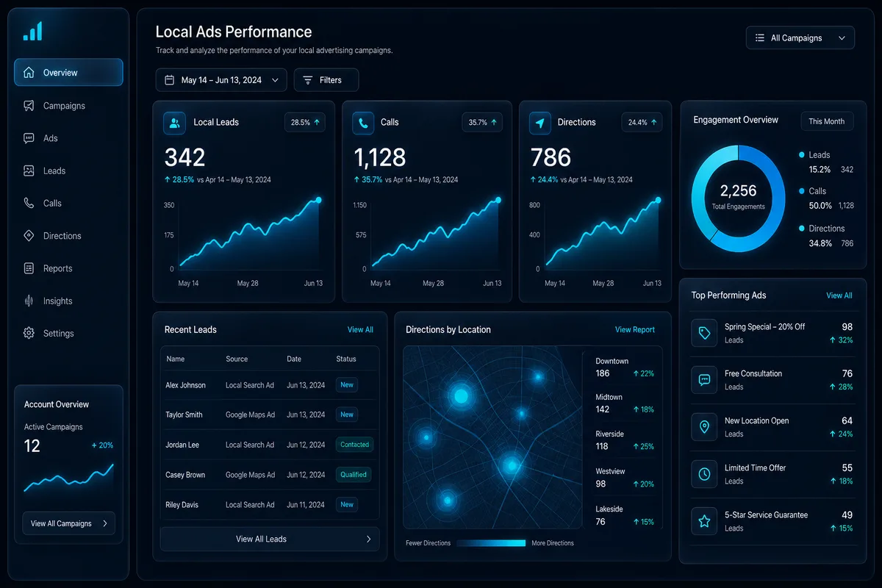Click Jordan Lee's Contacted status tag
The image size is (882, 588).
click(354, 445)
